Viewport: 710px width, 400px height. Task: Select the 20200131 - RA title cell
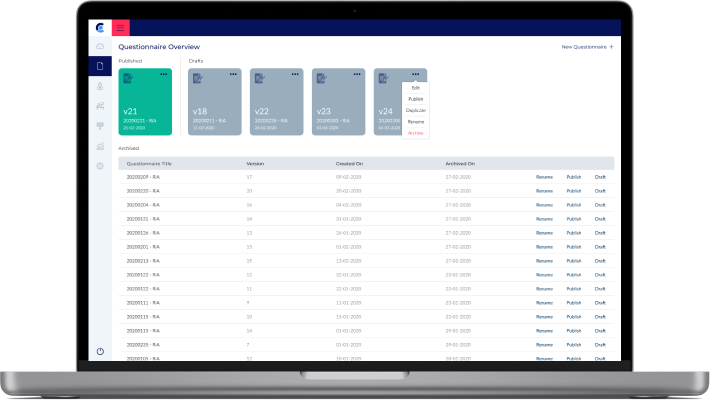[143, 219]
